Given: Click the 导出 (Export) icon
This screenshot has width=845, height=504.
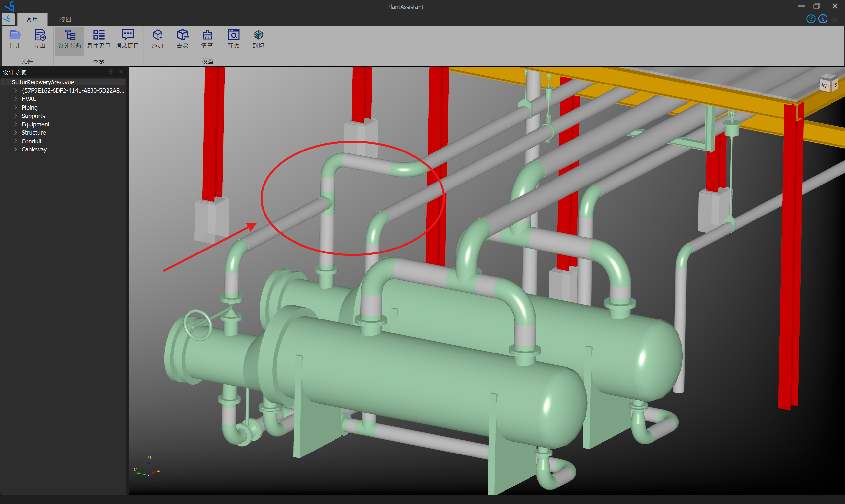Looking at the screenshot, I should [40, 39].
